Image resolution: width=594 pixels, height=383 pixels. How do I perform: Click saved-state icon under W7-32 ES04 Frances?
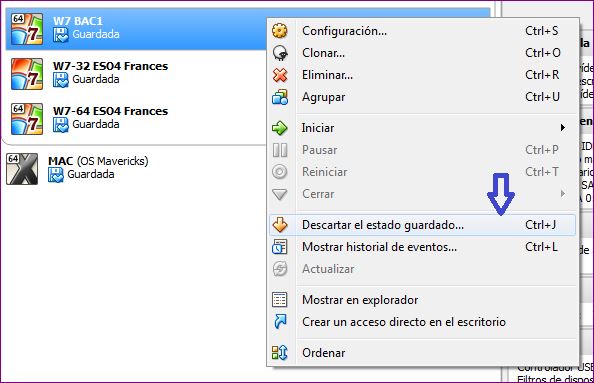click(61, 80)
